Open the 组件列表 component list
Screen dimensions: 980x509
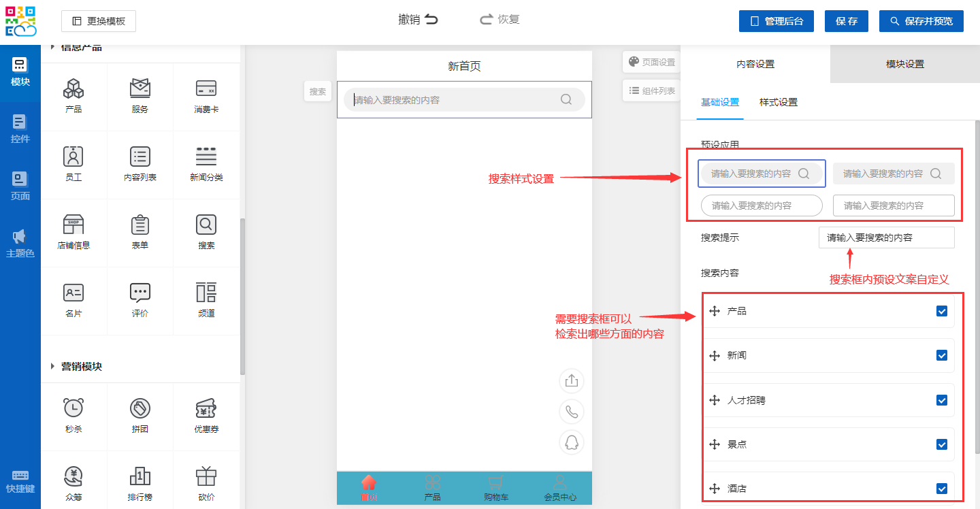pyautogui.click(x=652, y=91)
